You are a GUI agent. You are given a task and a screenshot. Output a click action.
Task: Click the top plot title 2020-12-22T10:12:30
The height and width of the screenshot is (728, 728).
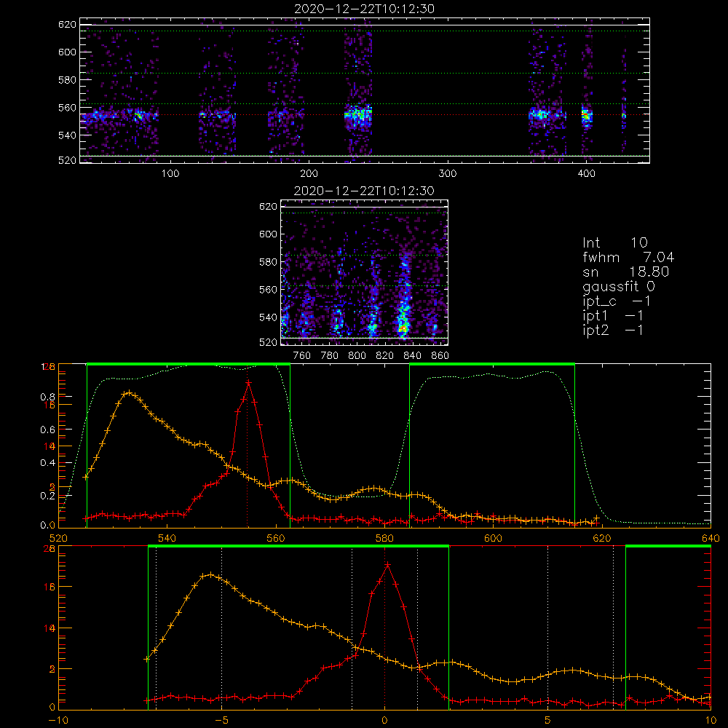[365, 9]
